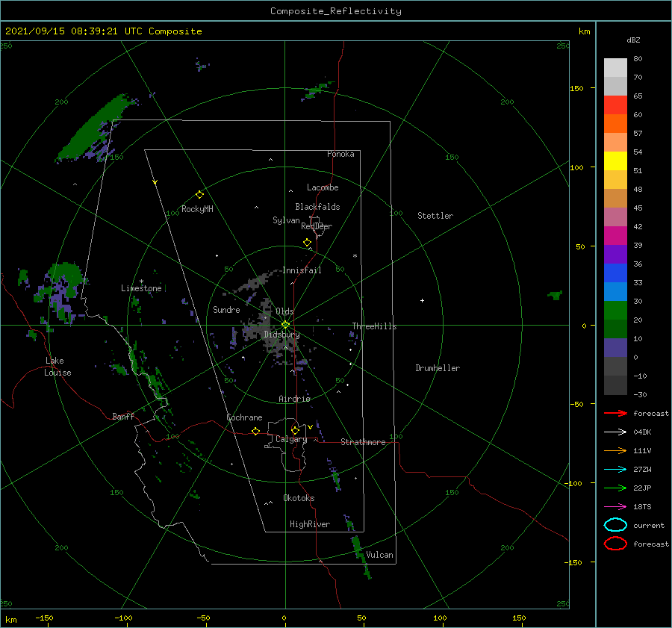The height and width of the screenshot is (628, 672).
Task: Click the green echo band near Vulcan
Action: click(x=361, y=557)
